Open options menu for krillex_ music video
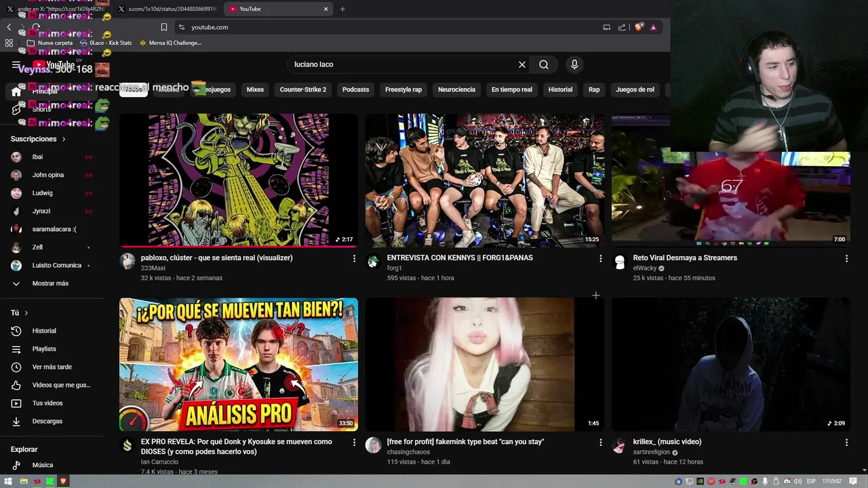 (846, 442)
